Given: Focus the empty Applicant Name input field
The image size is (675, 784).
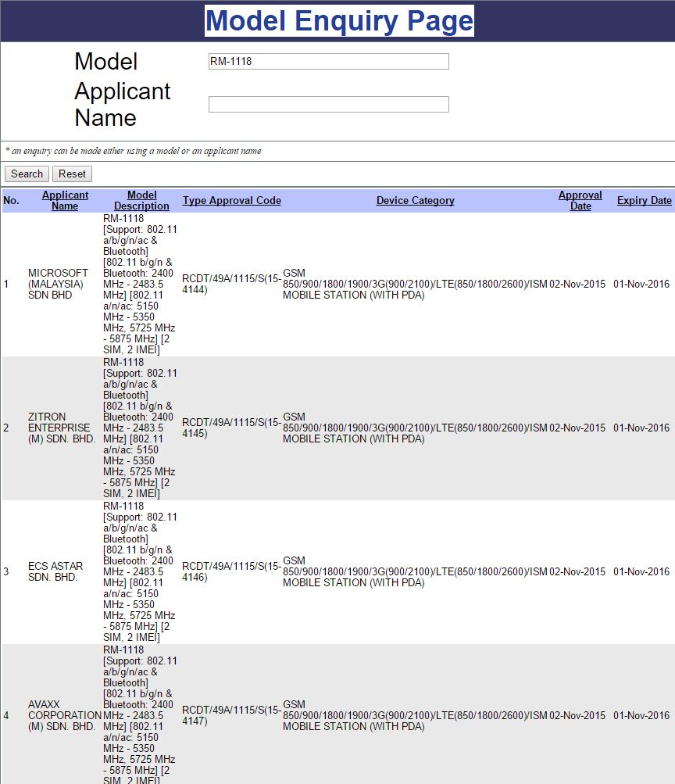Looking at the screenshot, I should [328, 105].
